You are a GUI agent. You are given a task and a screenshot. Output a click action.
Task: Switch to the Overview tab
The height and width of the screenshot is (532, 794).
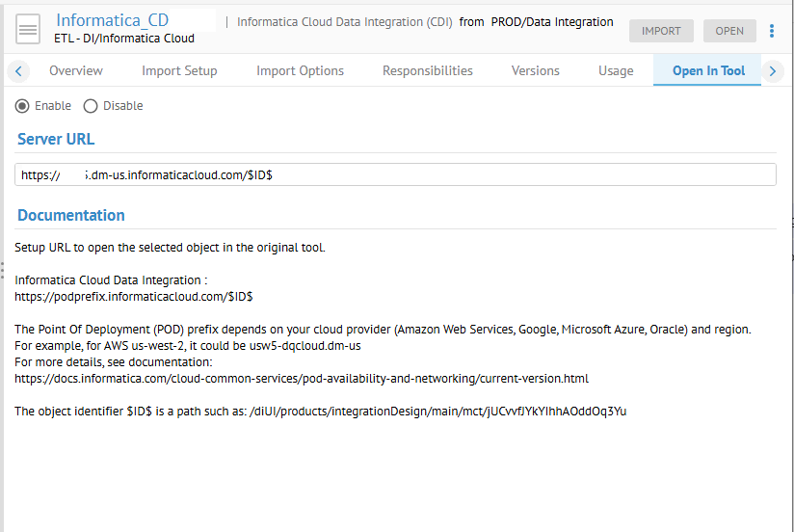tap(76, 70)
